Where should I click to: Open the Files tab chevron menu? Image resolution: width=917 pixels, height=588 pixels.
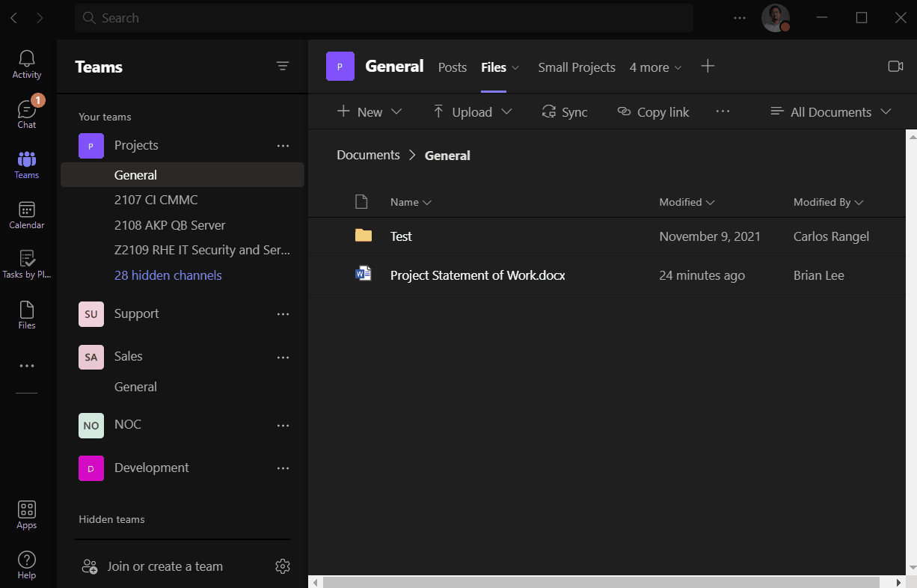(515, 67)
